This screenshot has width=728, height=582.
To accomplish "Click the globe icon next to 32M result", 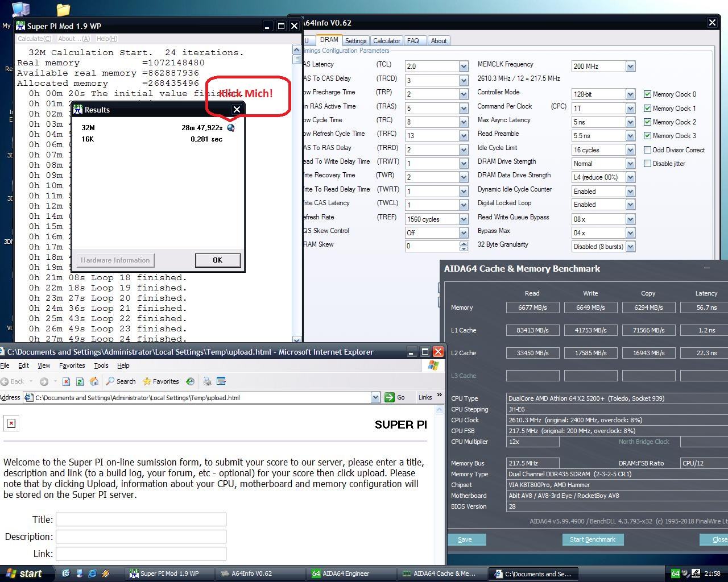I will pos(230,128).
